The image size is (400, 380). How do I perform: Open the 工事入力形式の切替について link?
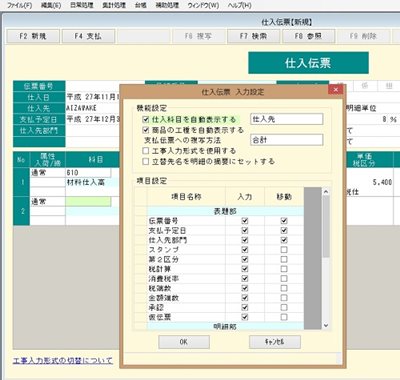tap(63, 361)
